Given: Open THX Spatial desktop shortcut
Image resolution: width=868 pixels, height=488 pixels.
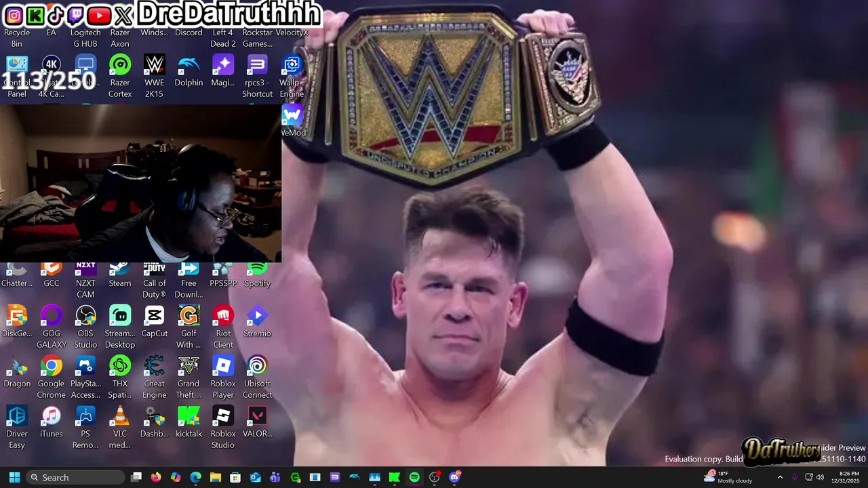Looking at the screenshot, I should (120, 377).
